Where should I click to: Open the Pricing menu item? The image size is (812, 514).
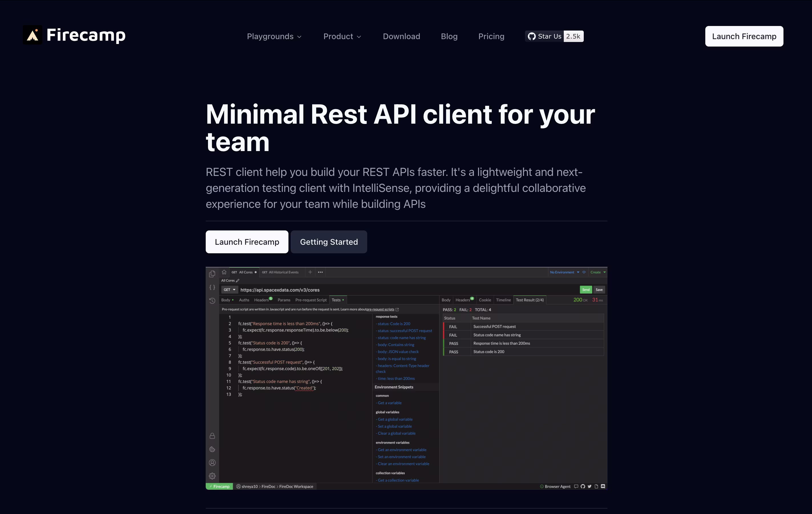pyautogui.click(x=491, y=37)
